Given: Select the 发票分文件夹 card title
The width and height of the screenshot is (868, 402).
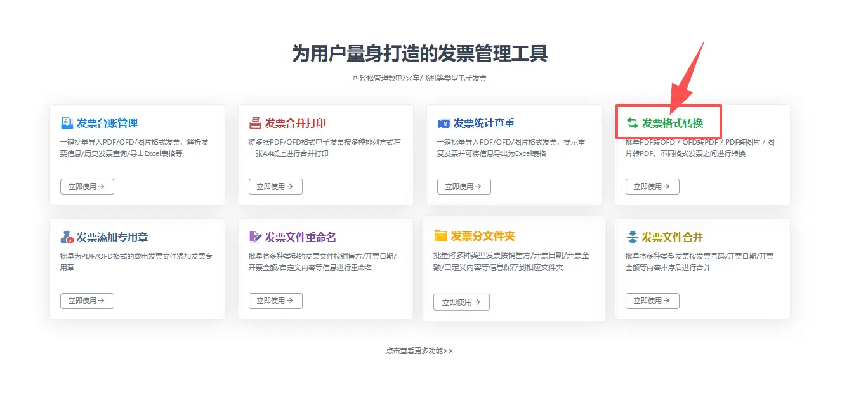Looking at the screenshot, I should pyautogui.click(x=483, y=236).
